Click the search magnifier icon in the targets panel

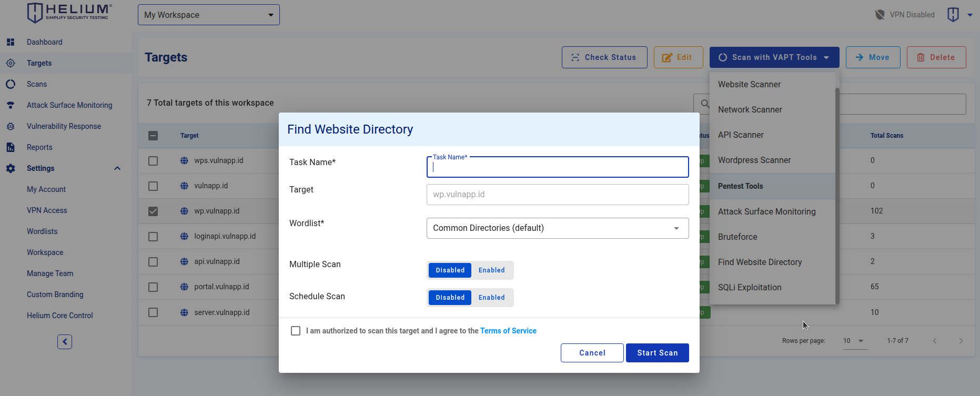point(705,104)
